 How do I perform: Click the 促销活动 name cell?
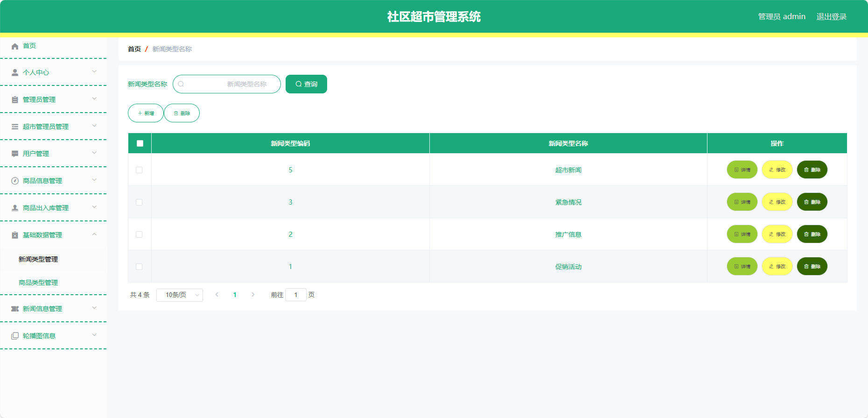pos(568,267)
